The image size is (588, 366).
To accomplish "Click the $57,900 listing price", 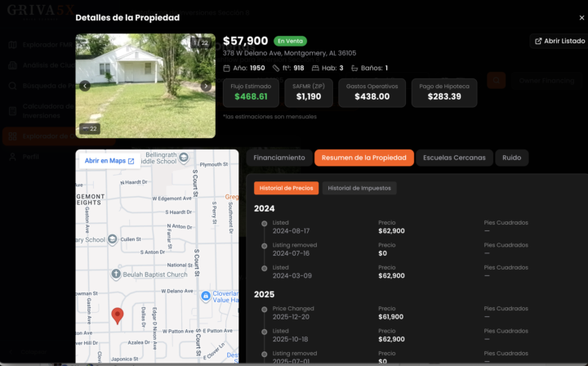I will pos(245,41).
